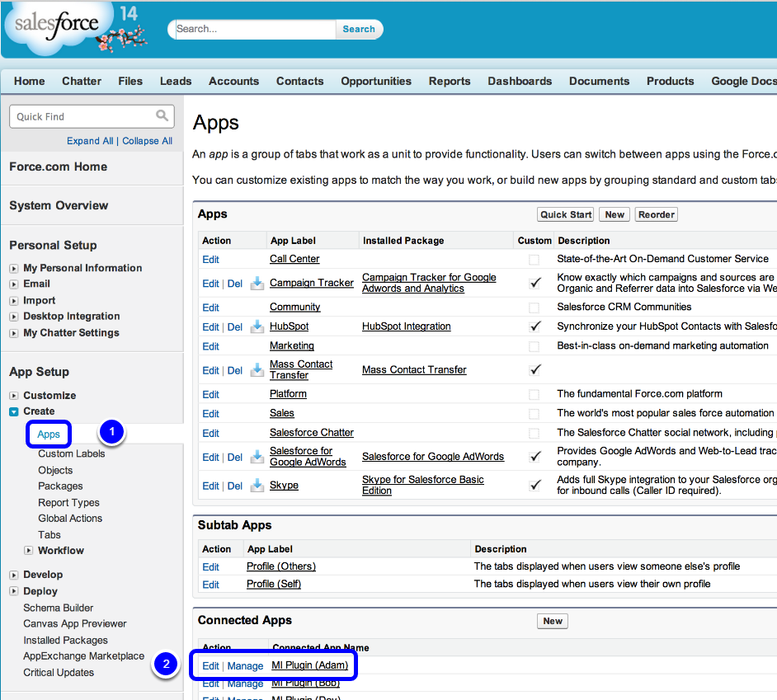Click the Custom checkbox in the Call Center row
777x700 pixels.
534,258
